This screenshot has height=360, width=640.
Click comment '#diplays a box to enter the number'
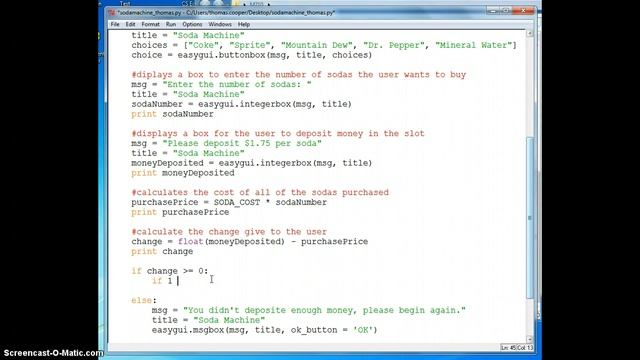tap(298, 75)
